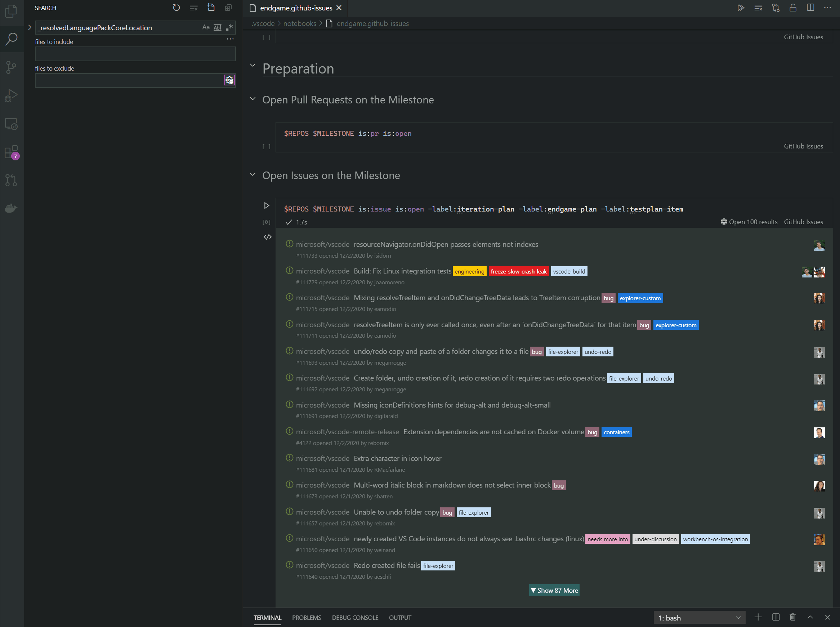
Task: Open the Docker view in activity bar
Action: 12,208
